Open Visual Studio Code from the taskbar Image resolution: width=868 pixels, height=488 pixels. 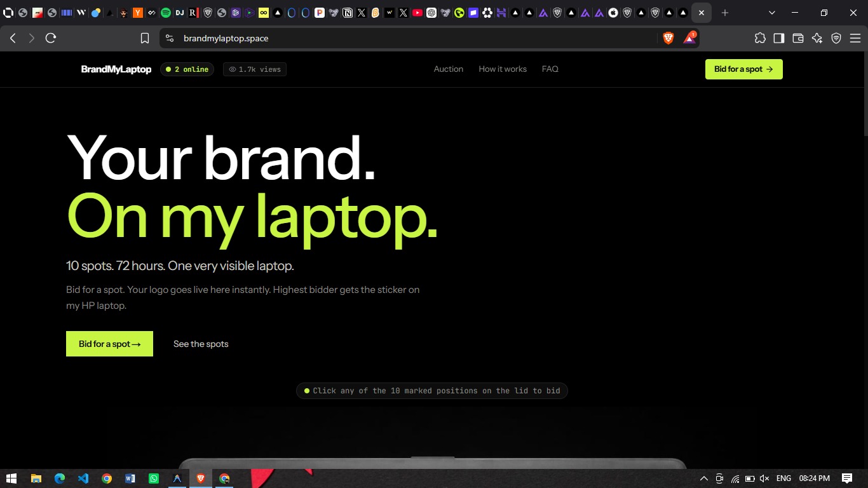(83, 478)
